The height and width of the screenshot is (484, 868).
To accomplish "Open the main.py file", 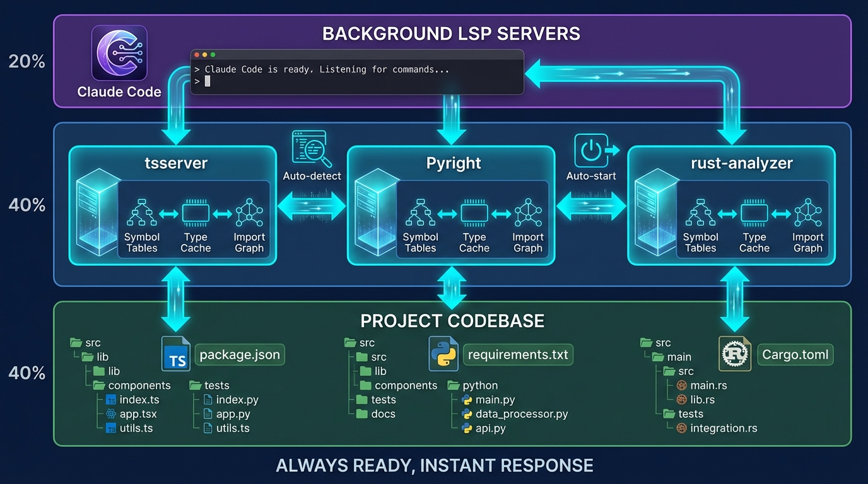I will pos(488,400).
